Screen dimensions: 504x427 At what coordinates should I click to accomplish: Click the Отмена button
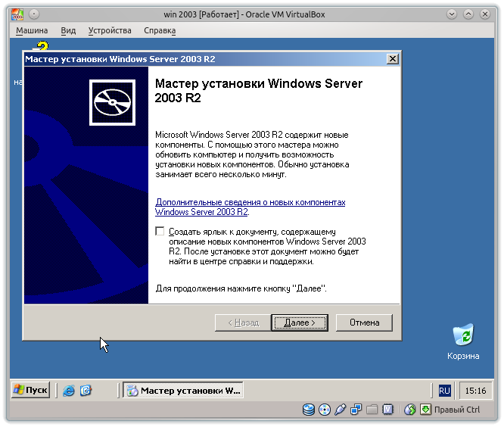tap(364, 323)
